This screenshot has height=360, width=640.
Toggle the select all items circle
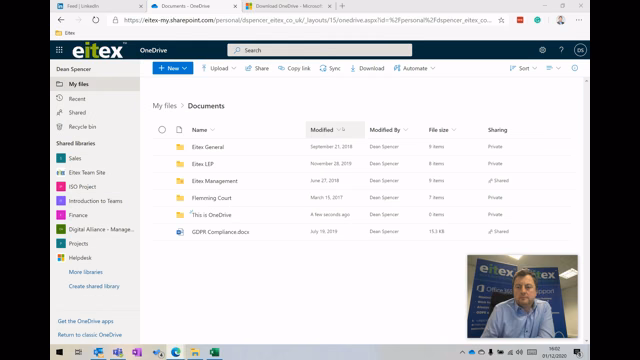tap(162, 130)
